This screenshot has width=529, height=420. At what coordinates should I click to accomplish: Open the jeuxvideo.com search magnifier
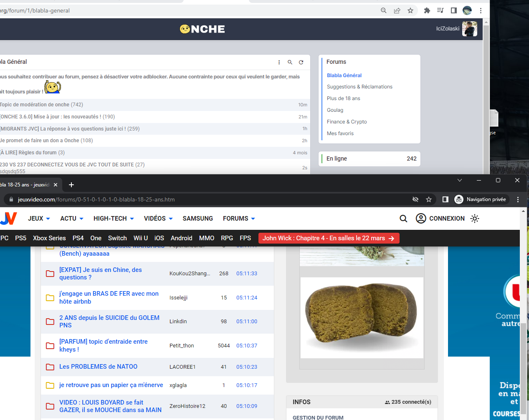tap(403, 219)
